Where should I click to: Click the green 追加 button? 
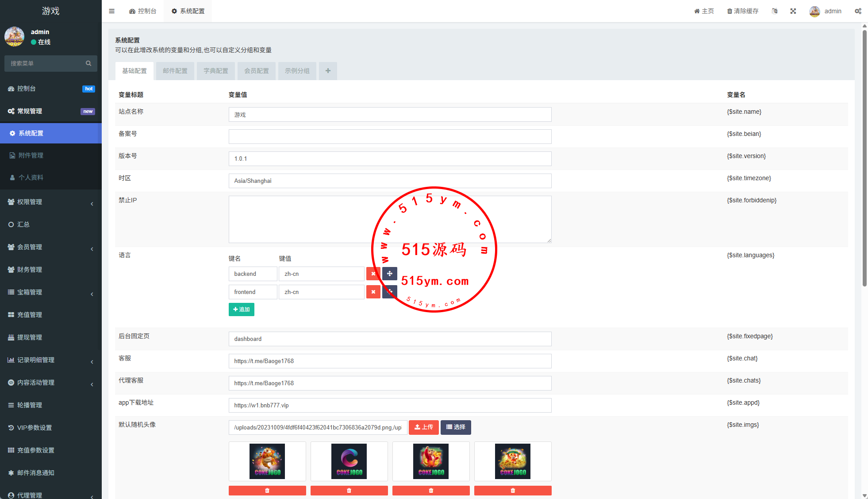point(241,309)
